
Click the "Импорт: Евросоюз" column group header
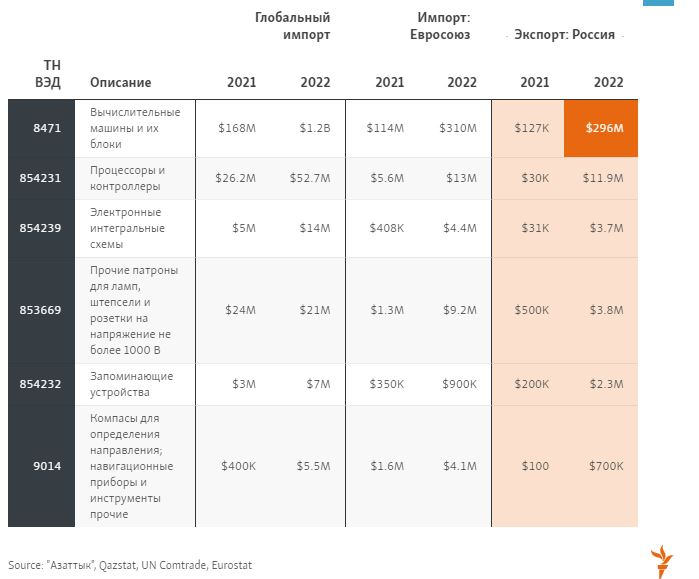point(443,26)
